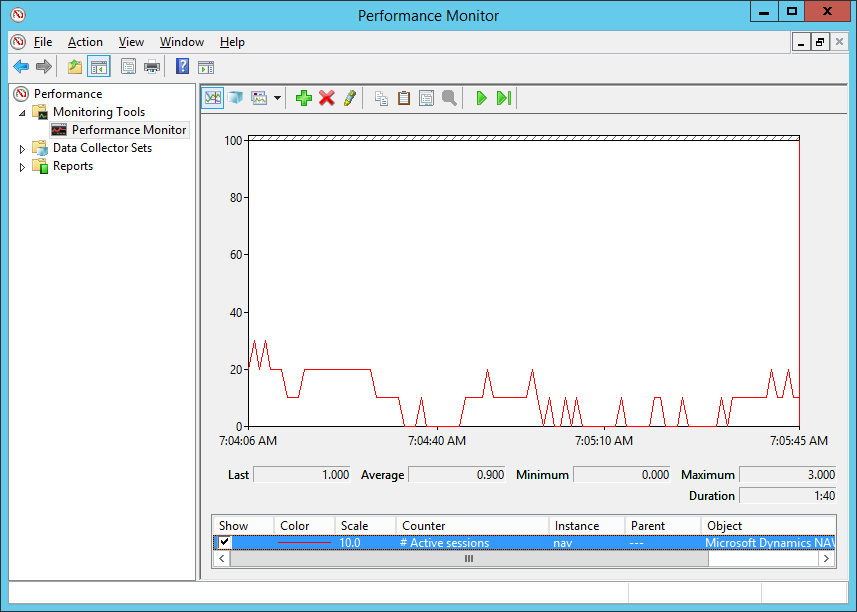Collapse the Monitoring Tools tree node

pos(23,113)
